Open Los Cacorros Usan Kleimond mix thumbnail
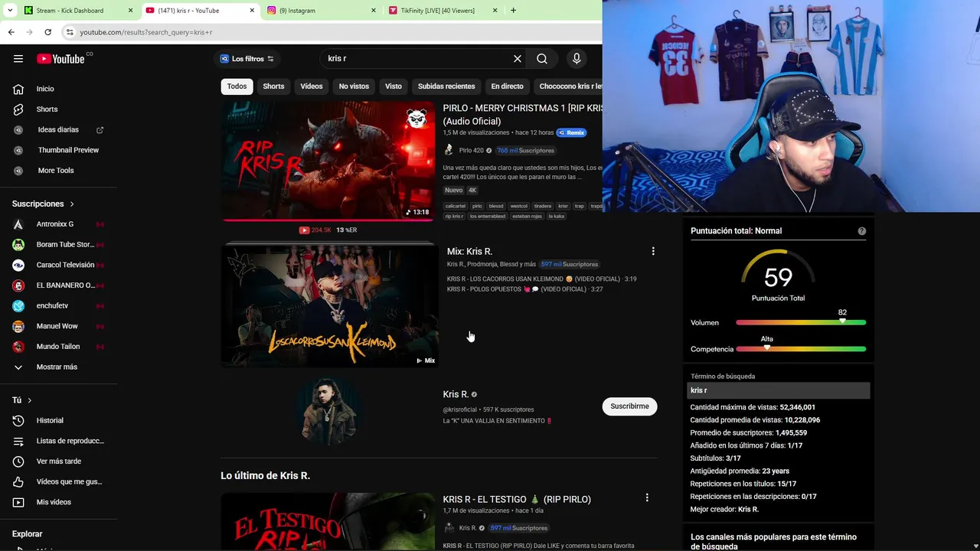Screen dimensions: 980x551 tap(330, 307)
